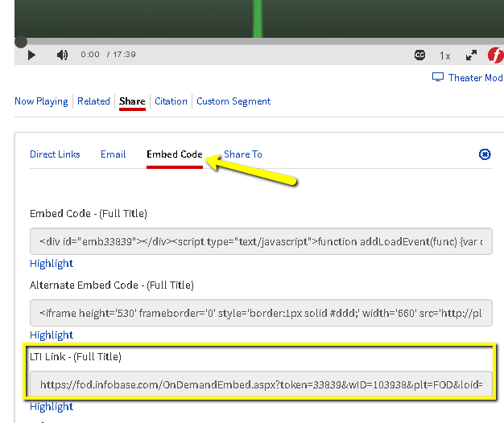Move the video progress scrubber handle
504x423 pixels.
[21, 42]
